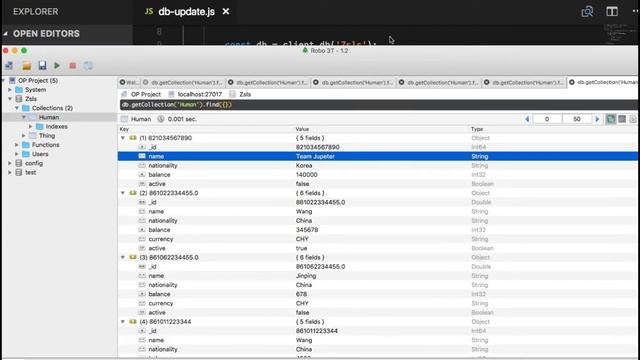Select the Zsls database label
The height and width of the screenshot is (360, 640).
(31, 99)
